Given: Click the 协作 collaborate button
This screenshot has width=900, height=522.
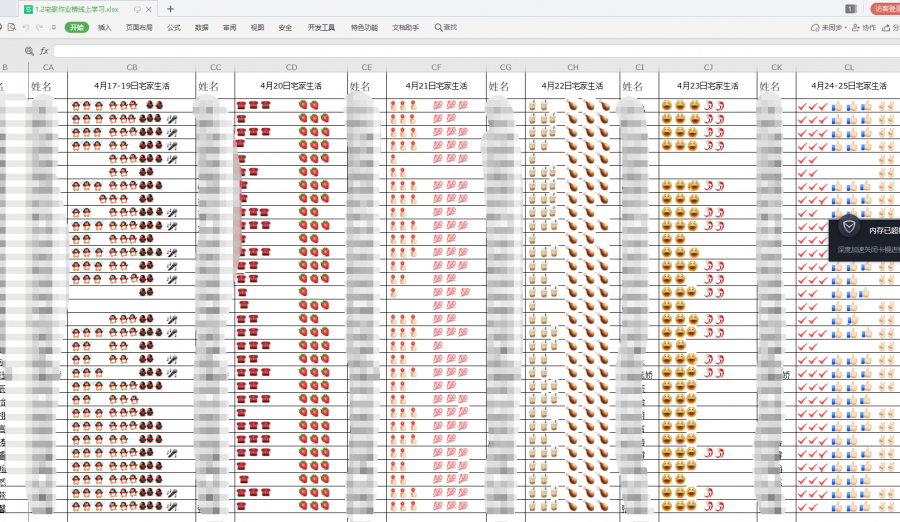Looking at the screenshot, I should [864, 27].
